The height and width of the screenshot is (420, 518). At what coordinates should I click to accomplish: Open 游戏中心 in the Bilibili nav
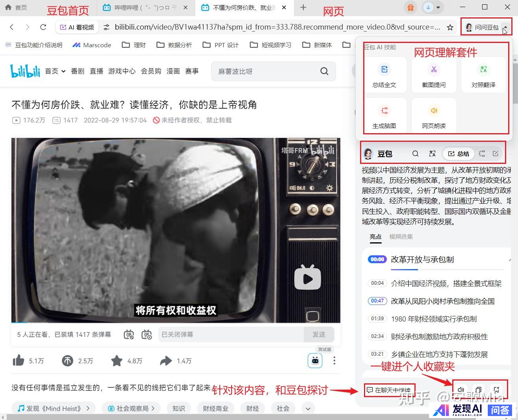pyautogui.click(x=122, y=71)
